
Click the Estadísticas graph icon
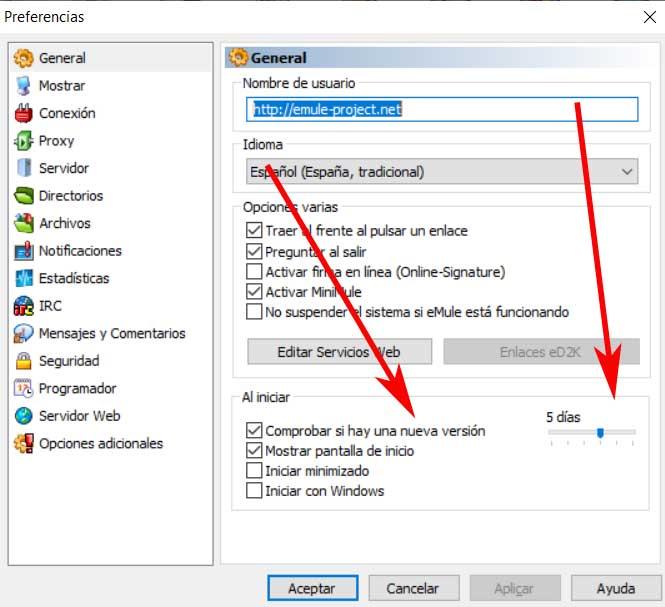23,278
